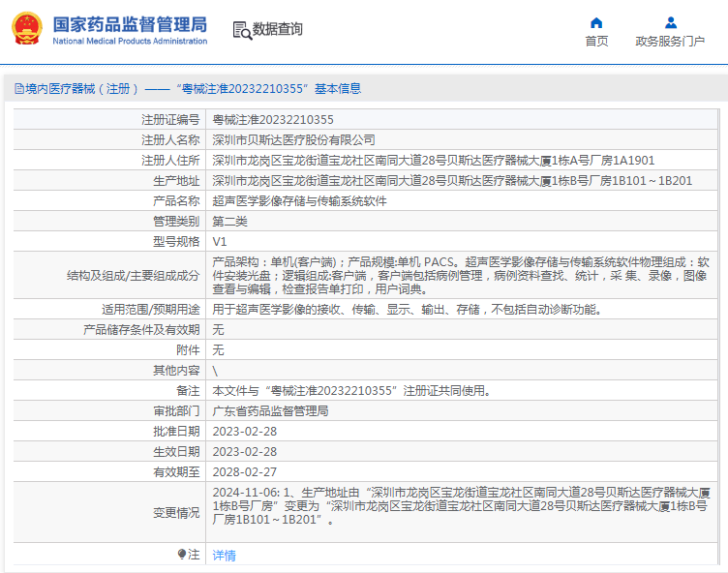Select effective date 2023-02-28 in 生效日期 row
Screen dimensions: 728x573
245,452
